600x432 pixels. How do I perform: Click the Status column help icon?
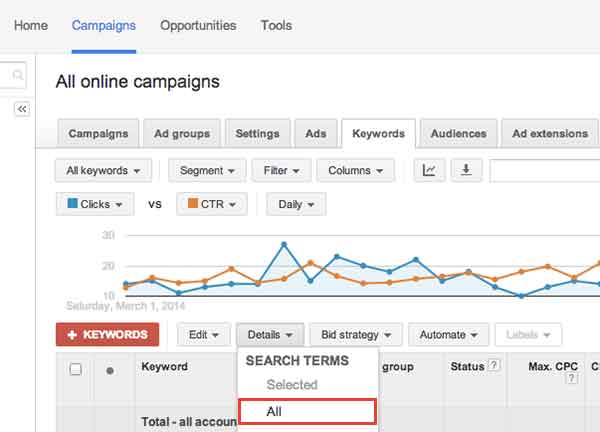pyautogui.click(x=493, y=367)
